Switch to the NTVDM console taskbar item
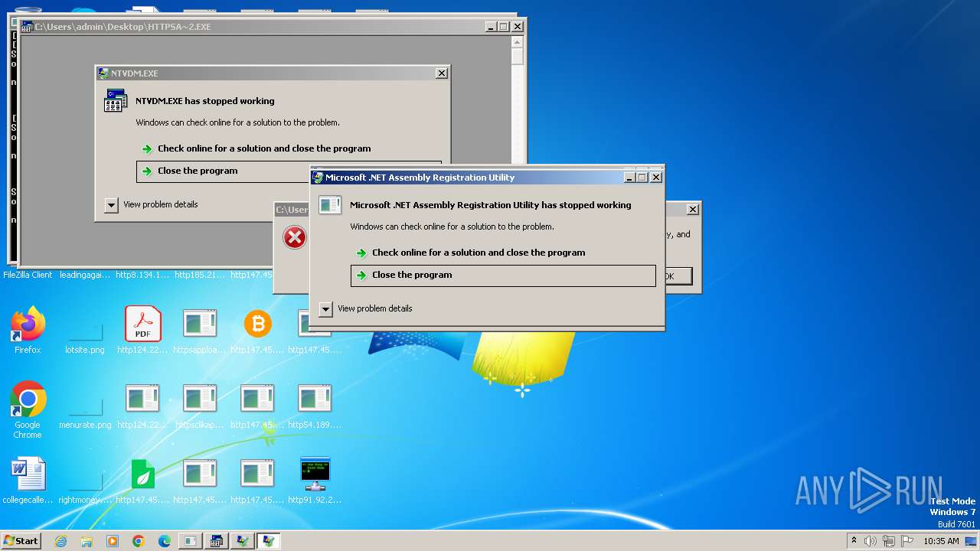 click(217, 541)
